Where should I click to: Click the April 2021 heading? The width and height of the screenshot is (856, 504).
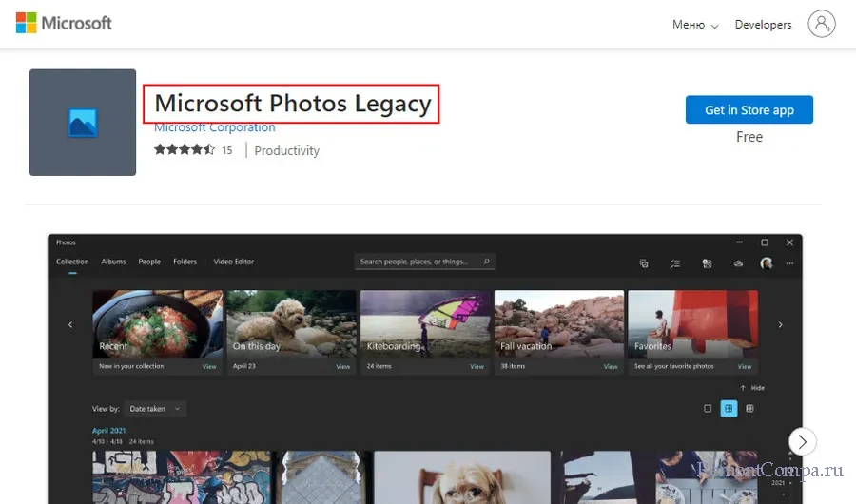(108, 430)
